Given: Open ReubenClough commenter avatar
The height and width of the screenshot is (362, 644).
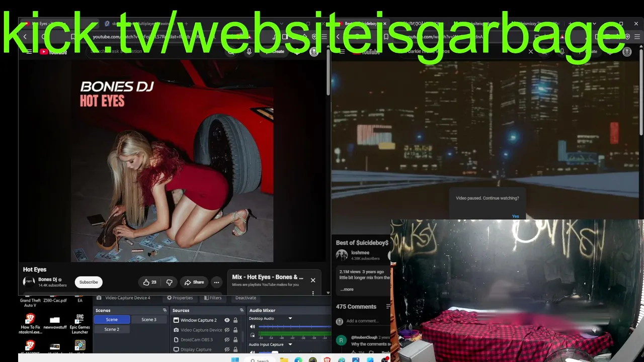Looking at the screenshot, I should [x=341, y=340].
